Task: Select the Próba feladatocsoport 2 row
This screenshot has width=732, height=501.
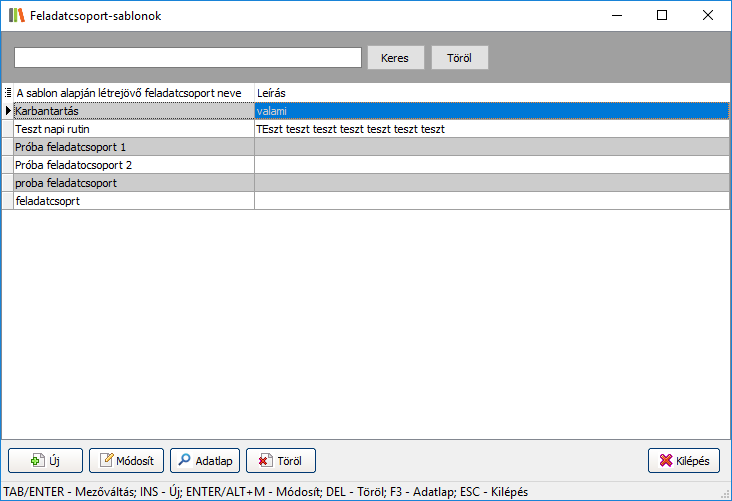Action: [x=133, y=165]
